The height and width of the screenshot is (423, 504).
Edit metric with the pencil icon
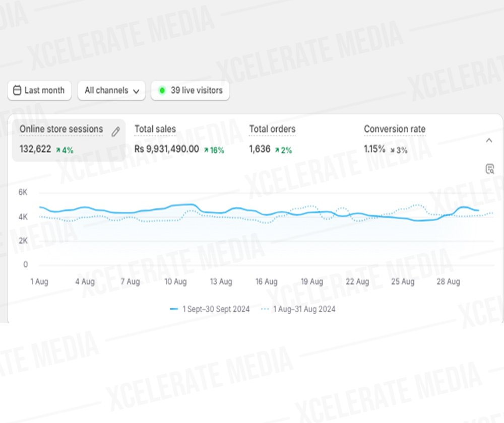click(116, 131)
